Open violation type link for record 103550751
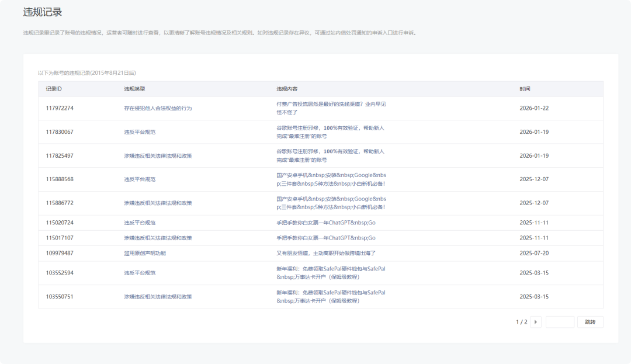The width and height of the screenshot is (631, 364). [158, 297]
